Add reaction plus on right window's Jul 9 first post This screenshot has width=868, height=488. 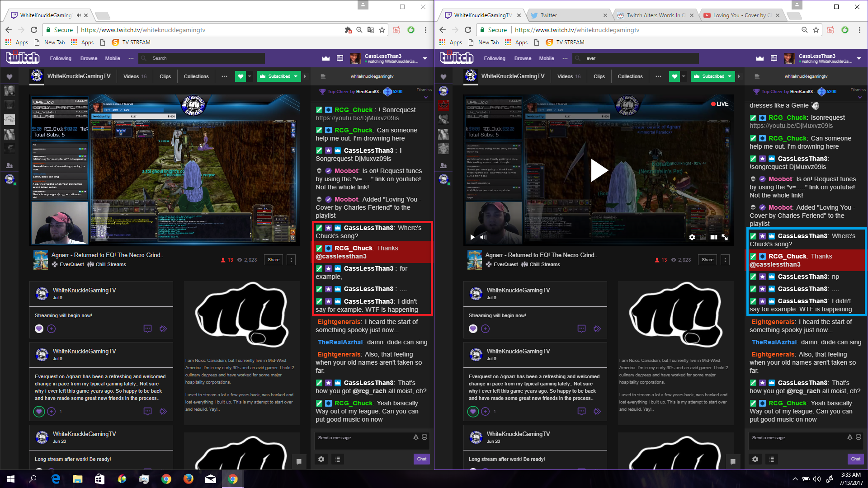coord(486,328)
